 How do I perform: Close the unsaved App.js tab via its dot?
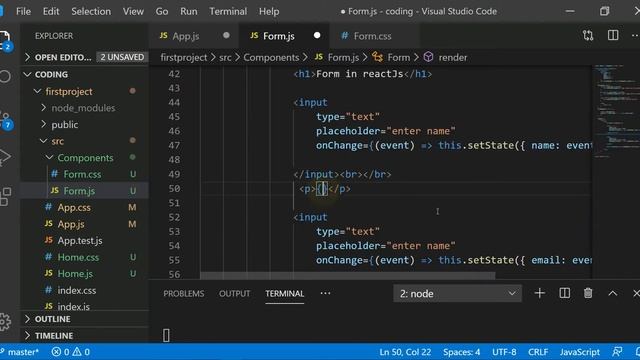(226, 36)
